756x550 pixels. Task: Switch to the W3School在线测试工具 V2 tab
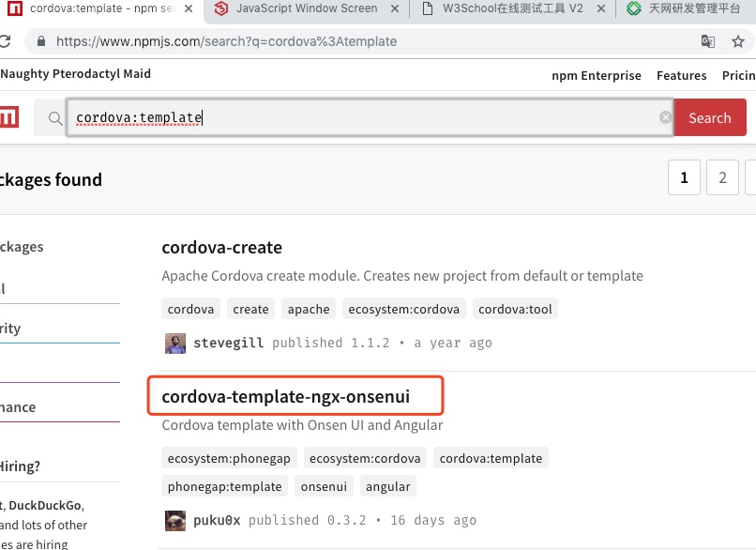click(512, 8)
